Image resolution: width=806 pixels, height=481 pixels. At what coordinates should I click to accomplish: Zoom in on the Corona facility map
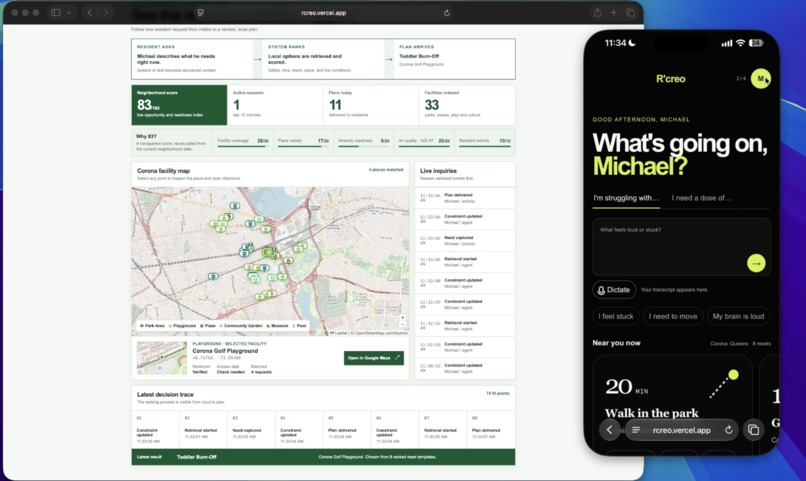click(x=402, y=318)
